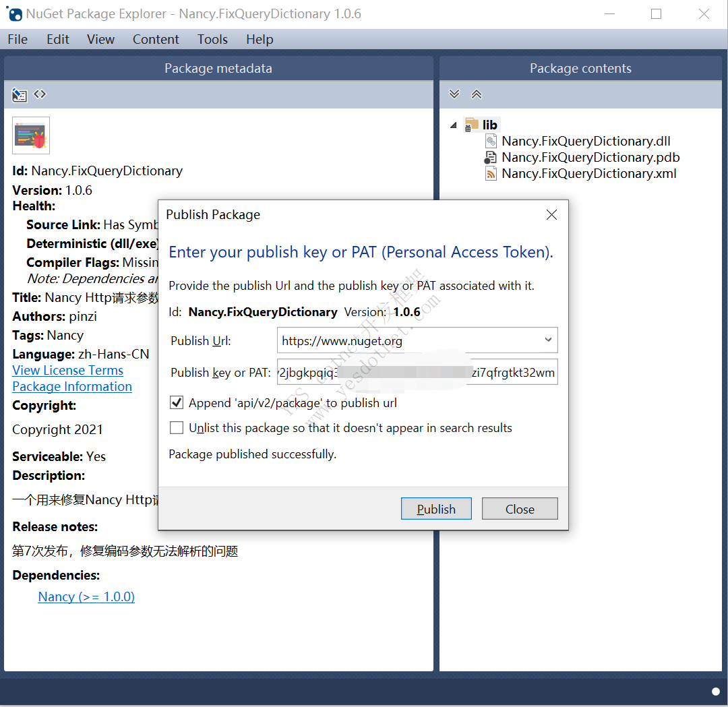Viewport: 728px width, 707px height.
Task: Click the 'Id: Nancy.FixQueryDictionary' metadata line
Action: (x=98, y=171)
